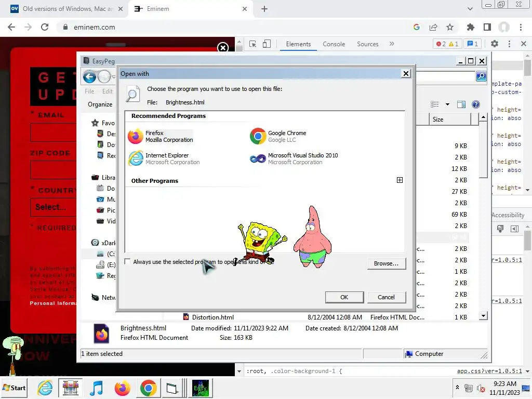The image size is (532, 399).
Task: Check Always use the selected program box
Action: tap(128, 262)
